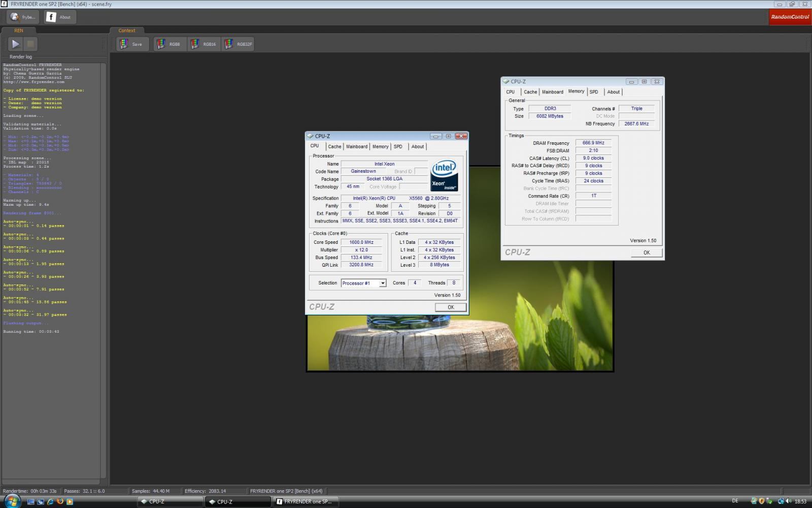Open the network connection tray icon

781,501
